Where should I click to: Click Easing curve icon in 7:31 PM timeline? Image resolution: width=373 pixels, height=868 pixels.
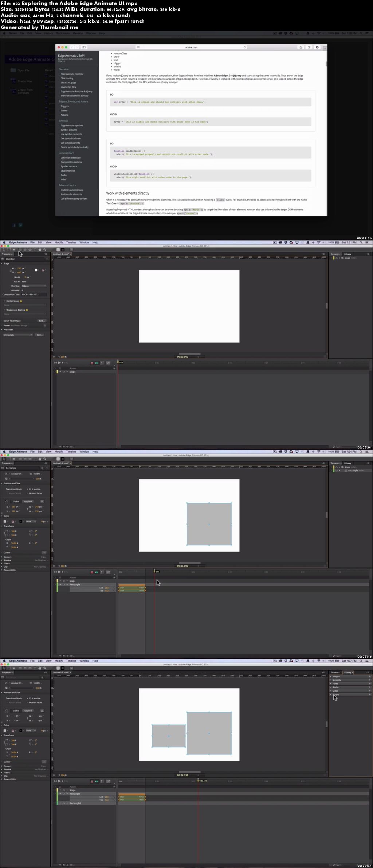point(108,363)
